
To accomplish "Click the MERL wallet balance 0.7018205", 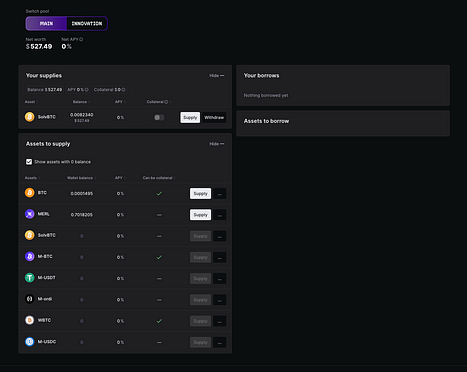I will pos(82,215).
